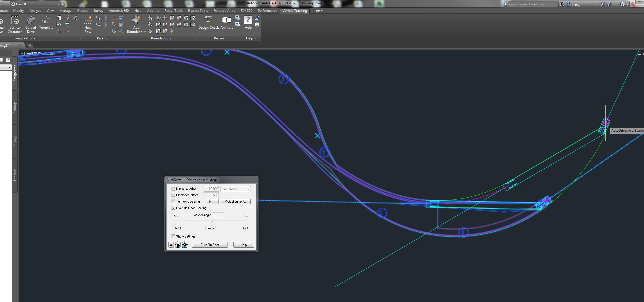Uncheck Override Rear Steering
This screenshot has height=302, width=644.
pyautogui.click(x=173, y=208)
